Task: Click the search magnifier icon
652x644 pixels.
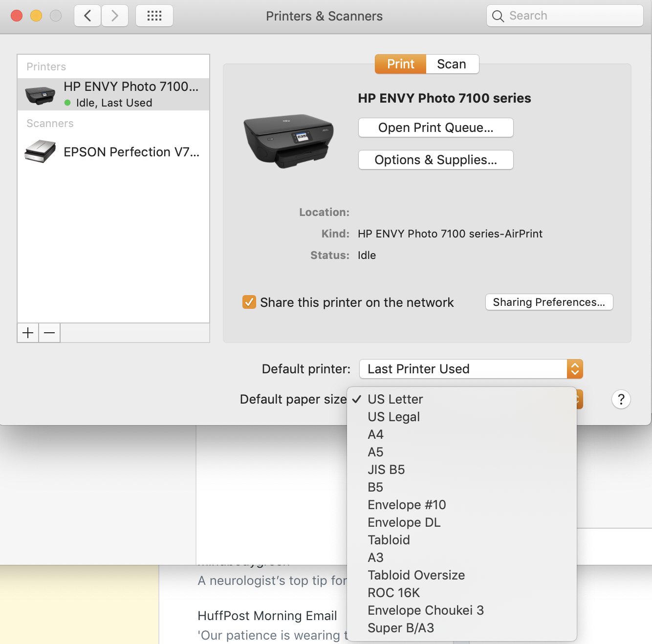Action: coord(498,16)
